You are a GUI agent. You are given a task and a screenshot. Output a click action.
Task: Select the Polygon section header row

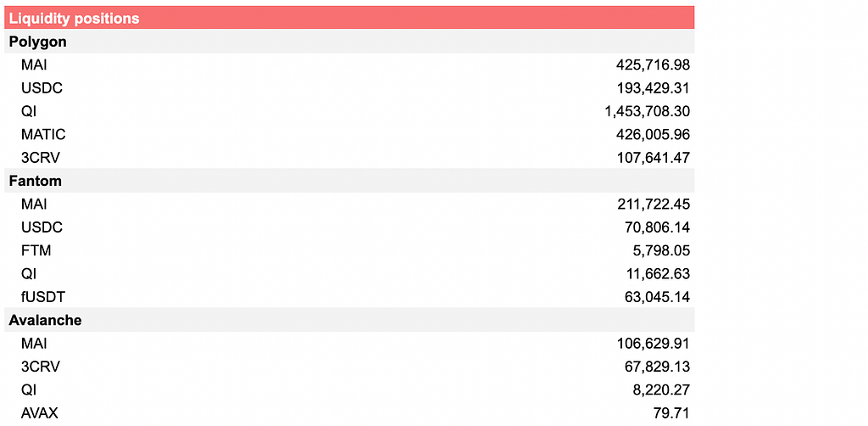(349, 42)
